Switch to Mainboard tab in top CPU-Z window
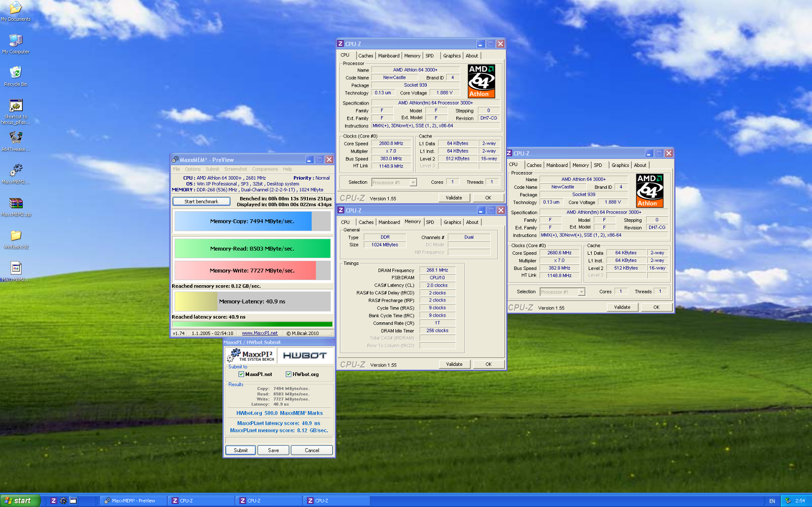812x507 pixels. pyautogui.click(x=389, y=56)
